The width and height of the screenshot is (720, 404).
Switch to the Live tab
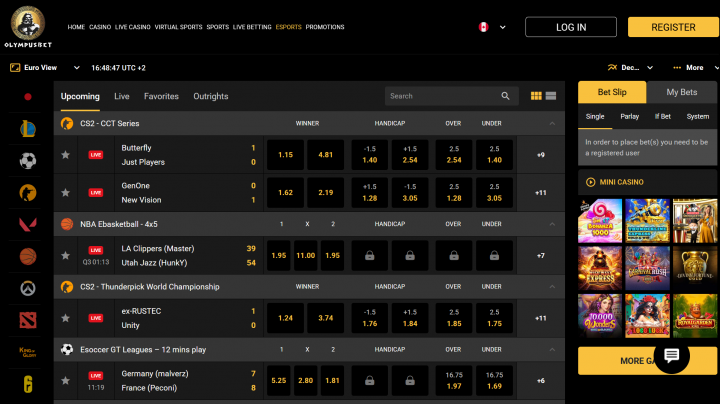click(122, 96)
